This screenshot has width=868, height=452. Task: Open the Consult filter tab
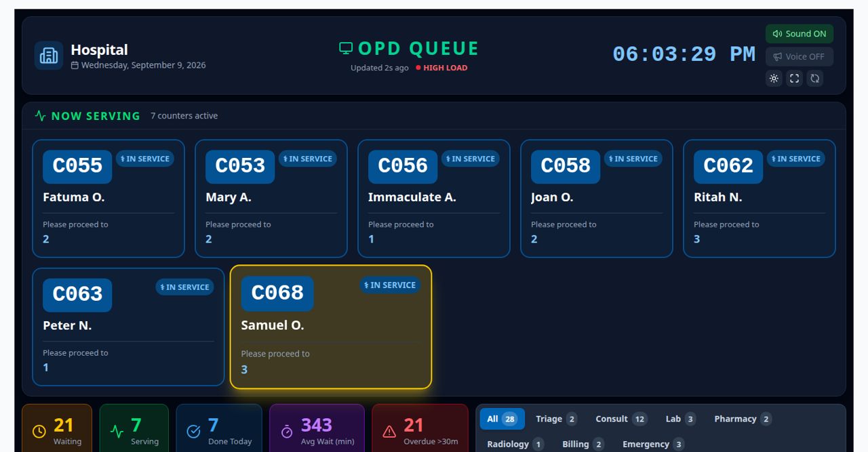pyautogui.click(x=621, y=419)
